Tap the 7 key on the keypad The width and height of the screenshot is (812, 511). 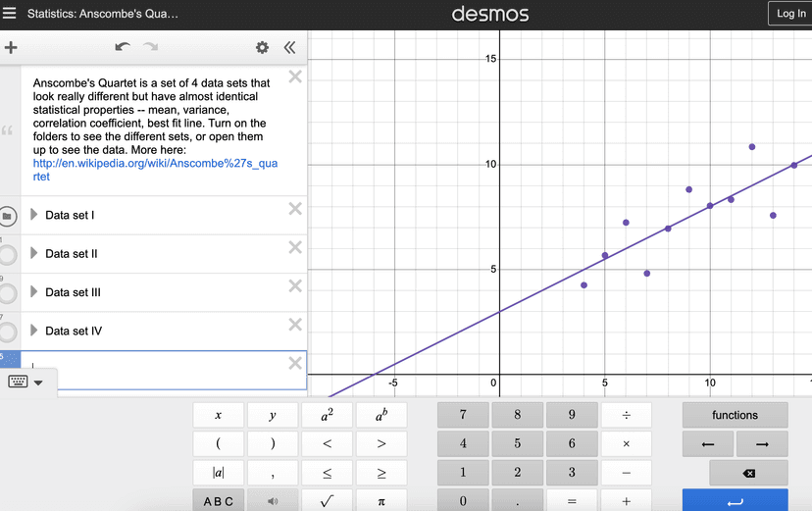coord(463,415)
